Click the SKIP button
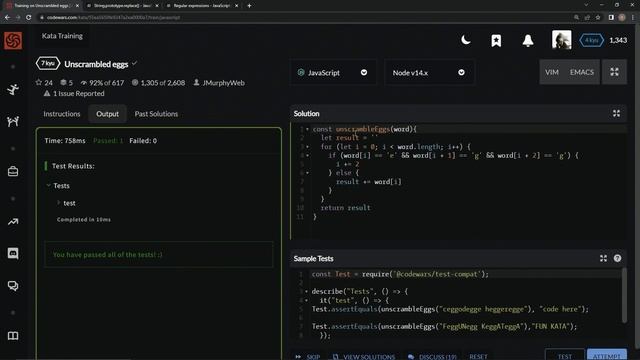 308,356
